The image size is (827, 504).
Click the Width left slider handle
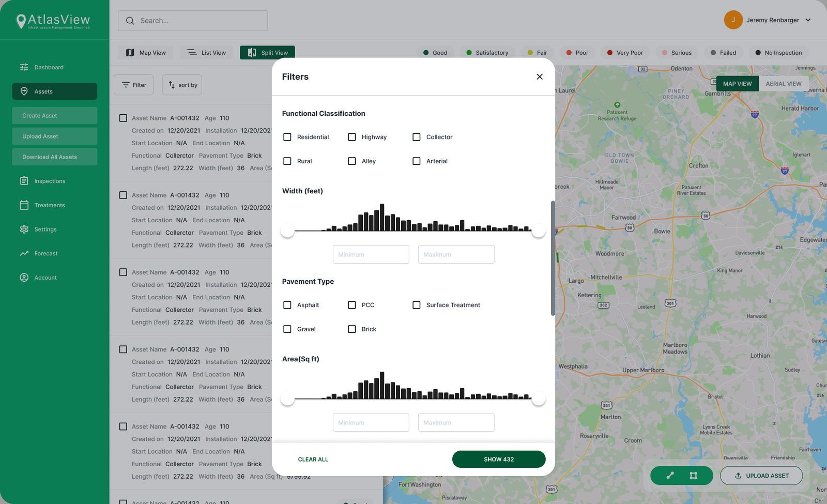287,231
